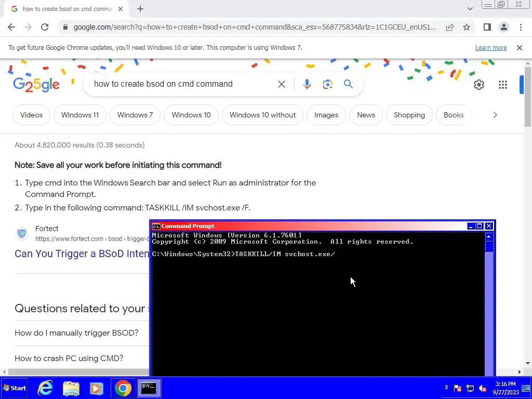Screen dimensions: 532x399
Task: Open Windows Media Player taskbar icon
Action: (x=96, y=388)
